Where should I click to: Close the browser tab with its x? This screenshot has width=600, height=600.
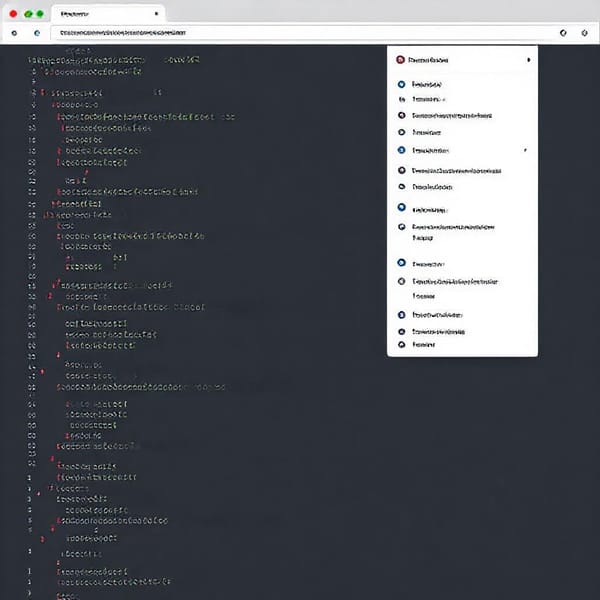point(156,14)
